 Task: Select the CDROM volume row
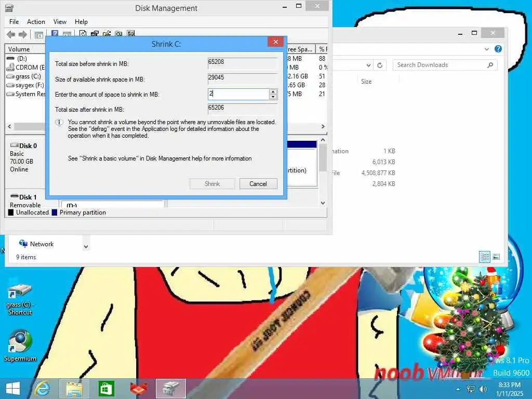(x=25, y=67)
